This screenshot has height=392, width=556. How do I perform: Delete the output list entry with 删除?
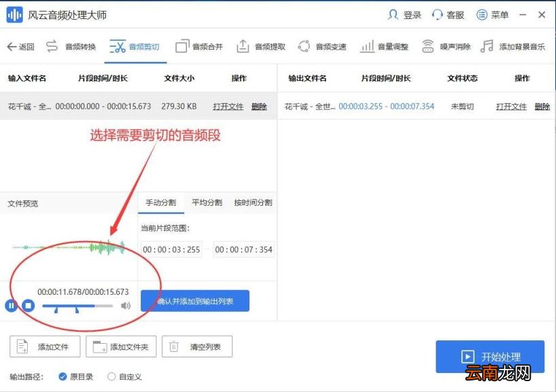click(542, 107)
